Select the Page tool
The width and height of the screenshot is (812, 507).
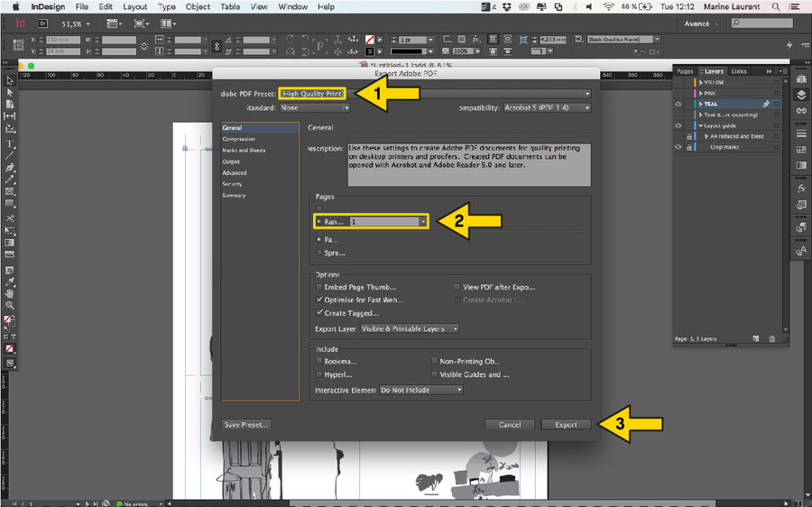point(9,104)
